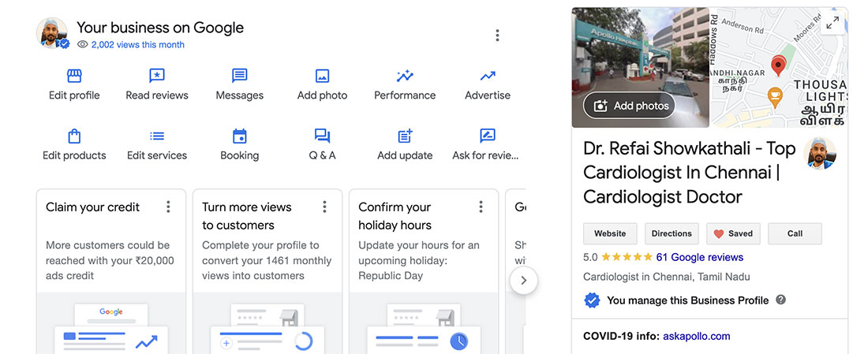Open the Booking calendar icon
Screen dimensions: 868x354
pos(240,136)
